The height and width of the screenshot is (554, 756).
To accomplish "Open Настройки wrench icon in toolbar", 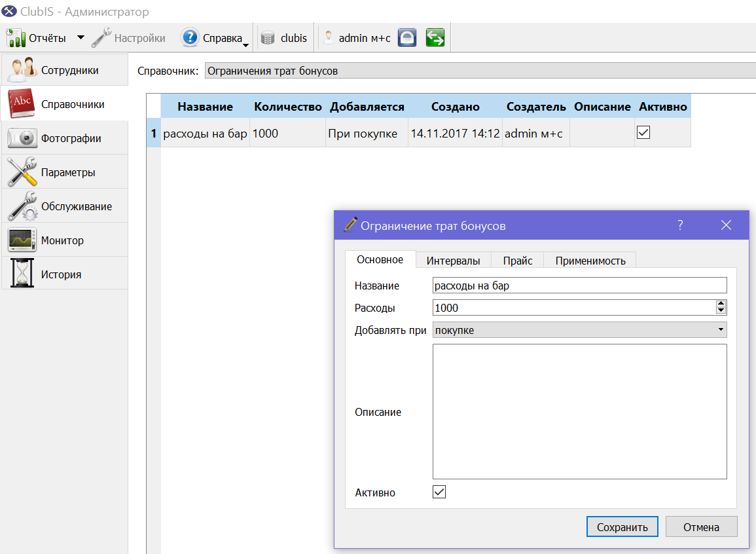I will pyautogui.click(x=101, y=37).
